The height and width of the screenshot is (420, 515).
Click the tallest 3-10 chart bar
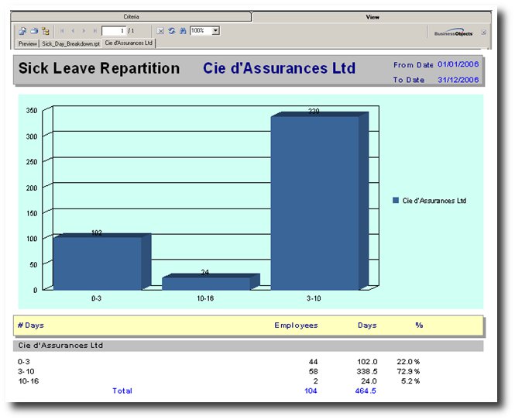coord(314,201)
